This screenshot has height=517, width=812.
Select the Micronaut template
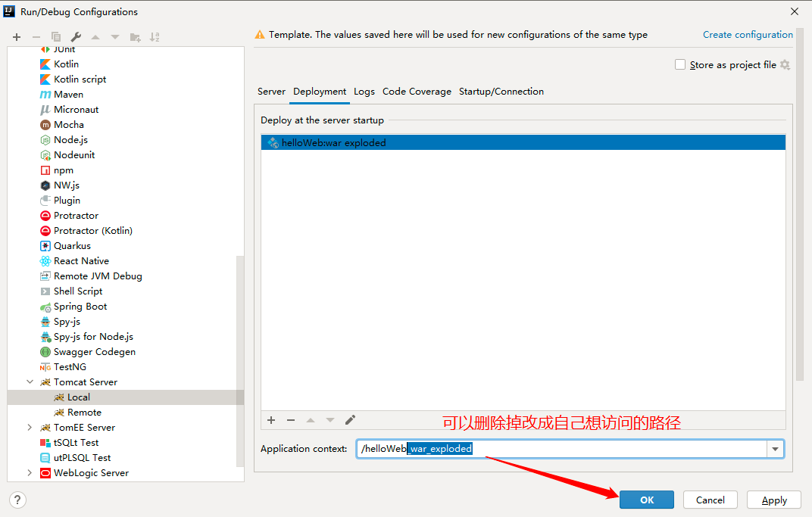point(76,110)
